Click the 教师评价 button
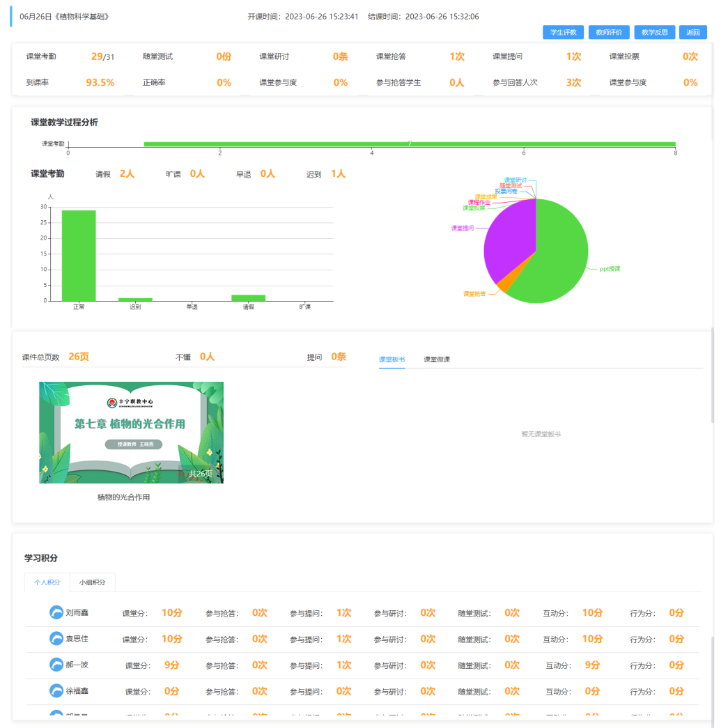 609,32
